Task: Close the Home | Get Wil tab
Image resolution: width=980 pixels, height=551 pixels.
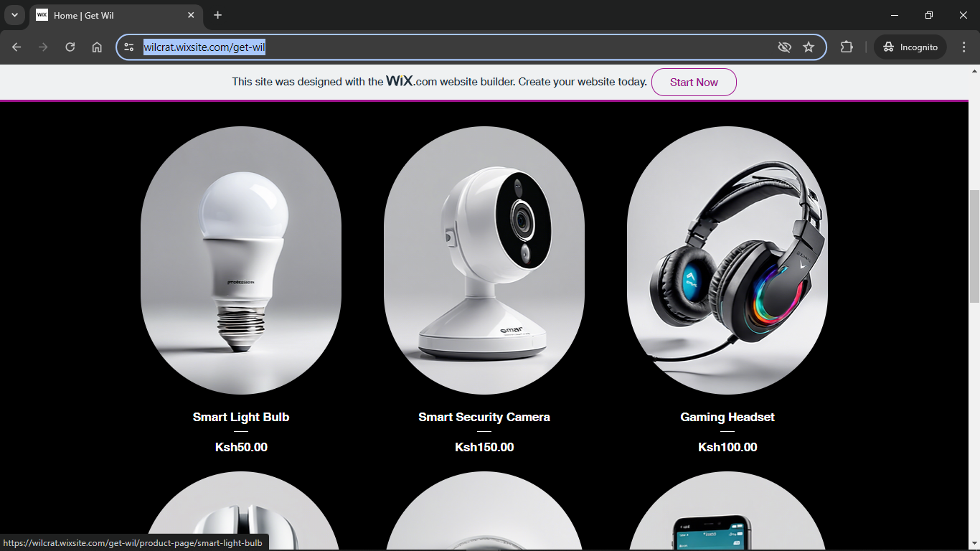Action: 191,15
